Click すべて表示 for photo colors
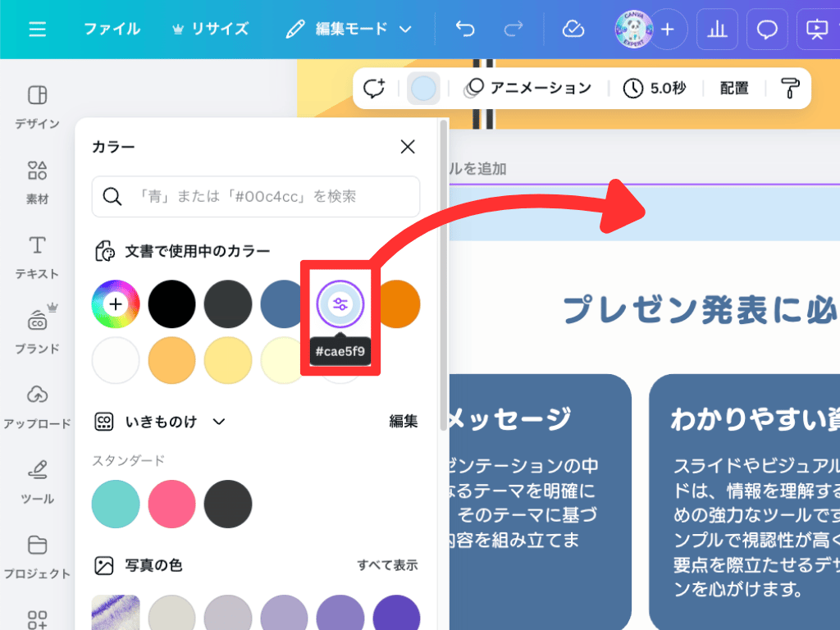The width and height of the screenshot is (840, 630). (387, 565)
